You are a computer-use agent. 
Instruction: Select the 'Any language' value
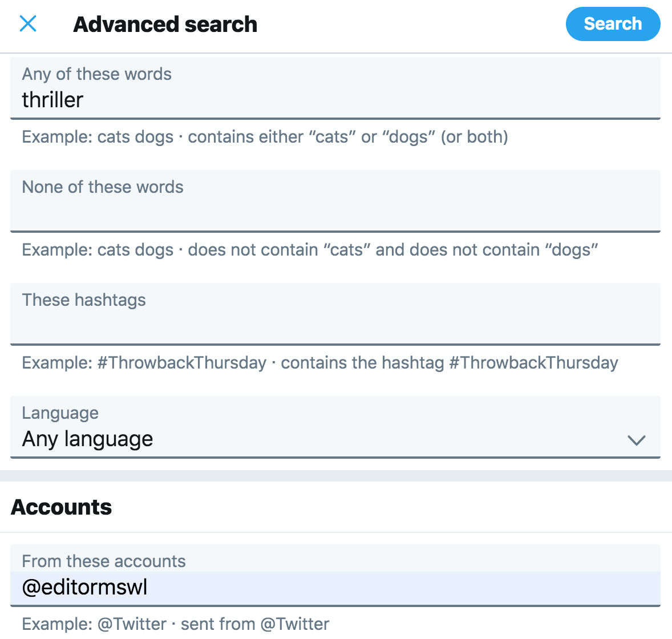(87, 439)
